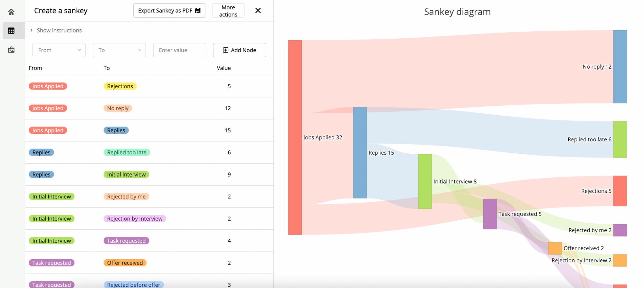Select Rejected before offer tag
The height and width of the screenshot is (288, 644).
click(134, 285)
